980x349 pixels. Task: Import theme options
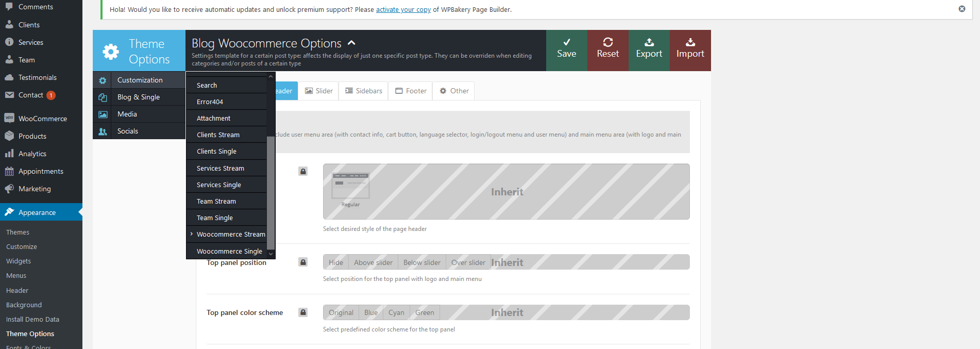click(x=690, y=51)
